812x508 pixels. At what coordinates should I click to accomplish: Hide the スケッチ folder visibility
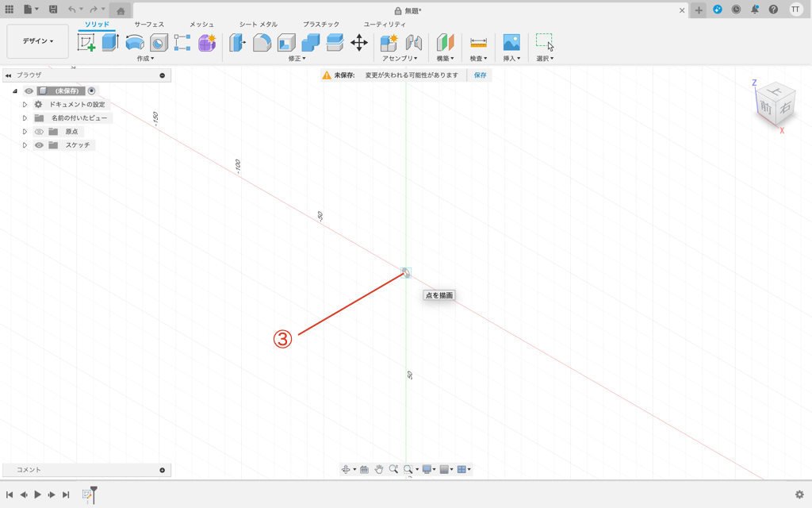pos(39,145)
